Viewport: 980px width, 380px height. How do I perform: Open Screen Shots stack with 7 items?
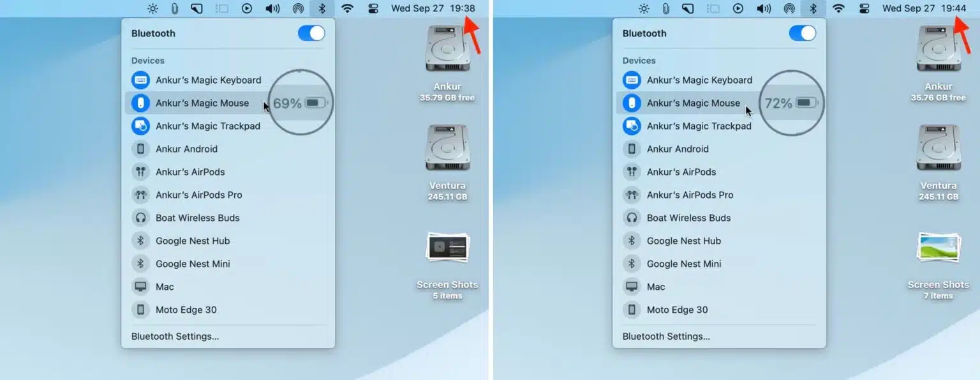(x=939, y=265)
